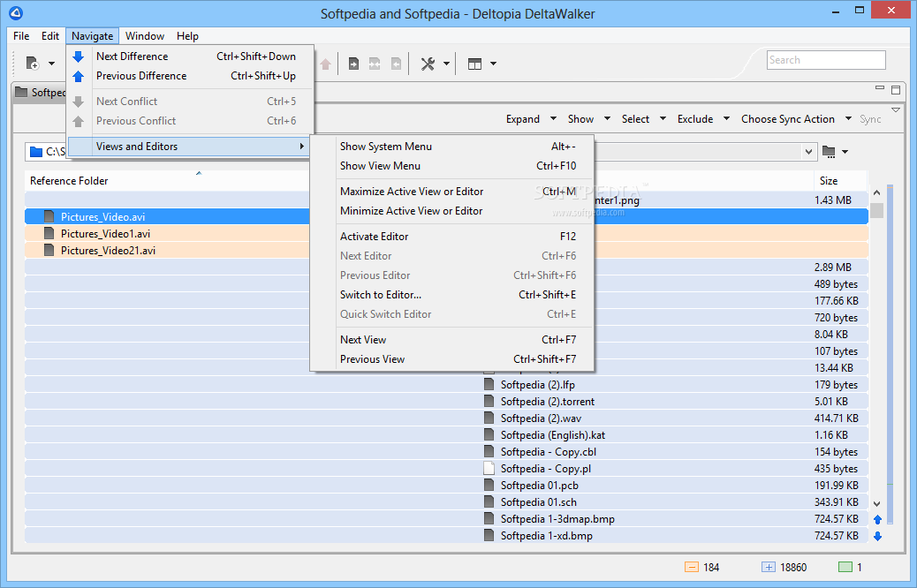This screenshot has width=917, height=588.
Task: Choose Show System Menu from submenu
Action: click(x=451, y=147)
